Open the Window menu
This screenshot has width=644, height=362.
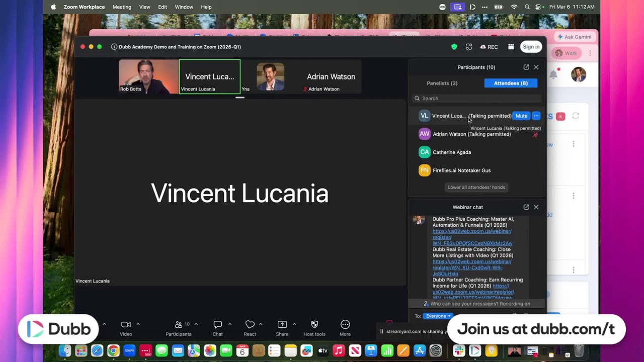pos(184,7)
